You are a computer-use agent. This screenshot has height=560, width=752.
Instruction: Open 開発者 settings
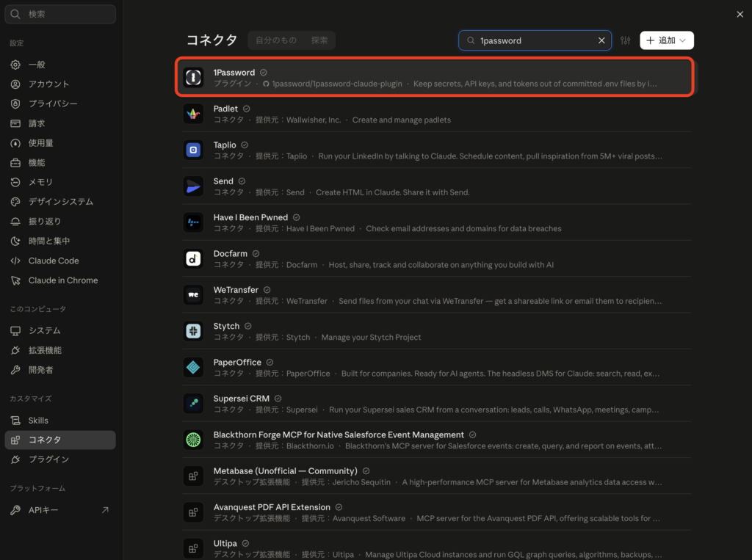coord(60,370)
